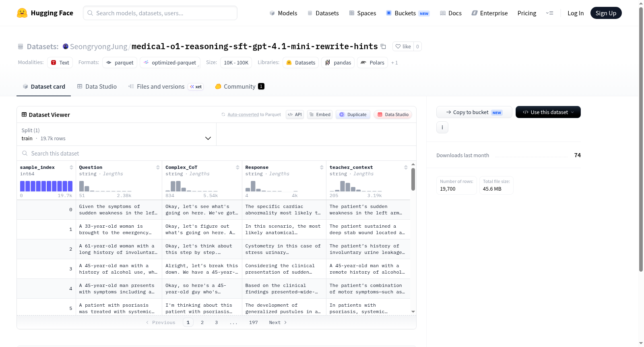Image resolution: width=644 pixels, height=347 pixels.
Task: Click the Embed button
Action: click(320, 114)
